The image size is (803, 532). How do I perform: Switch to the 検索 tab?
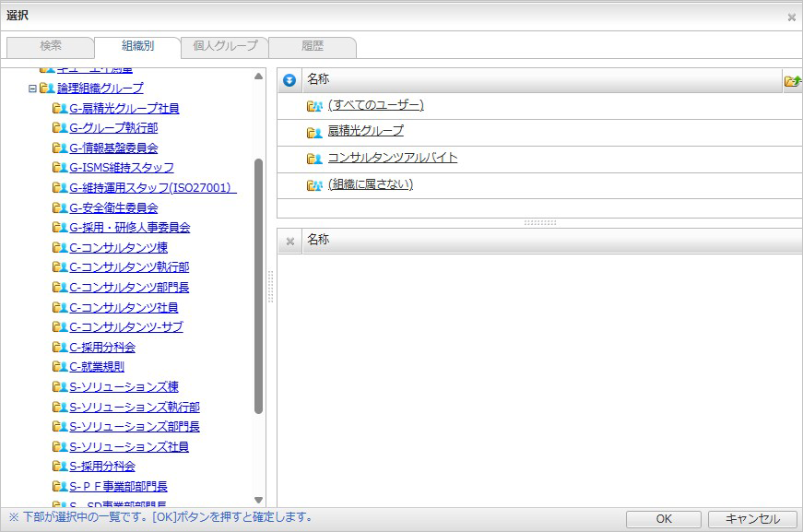tap(50, 46)
